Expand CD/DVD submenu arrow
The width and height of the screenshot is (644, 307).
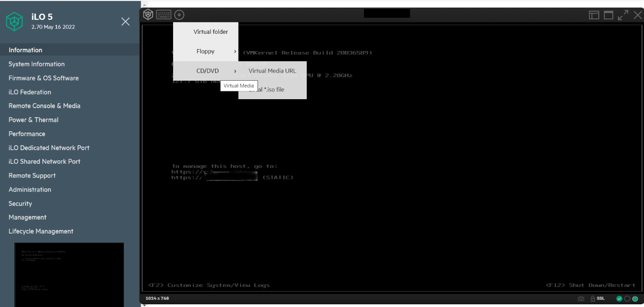[235, 71]
